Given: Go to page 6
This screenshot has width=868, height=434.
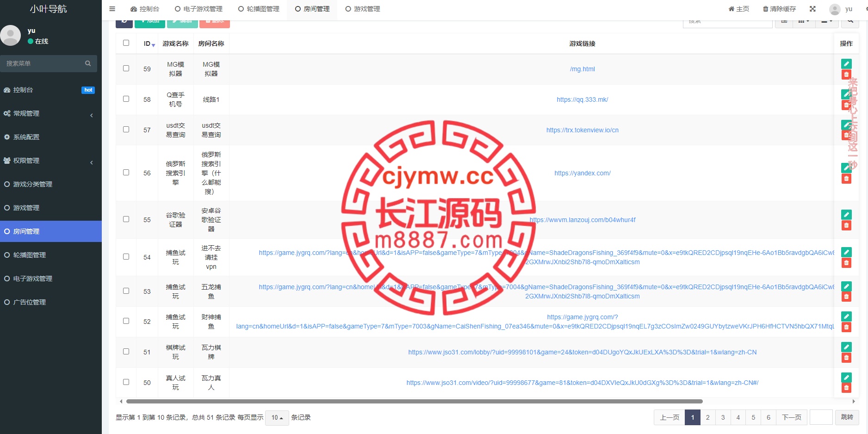Looking at the screenshot, I should (x=769, y=417).
